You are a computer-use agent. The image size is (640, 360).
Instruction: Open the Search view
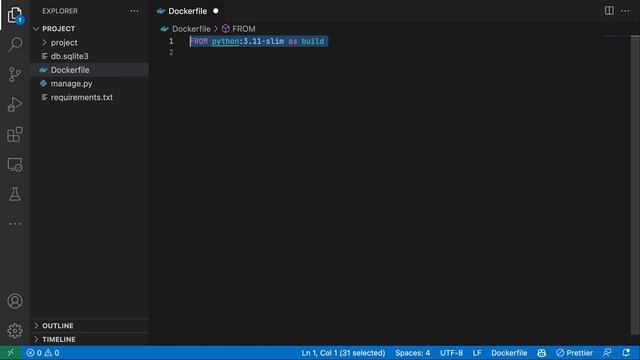coord(15,44)
